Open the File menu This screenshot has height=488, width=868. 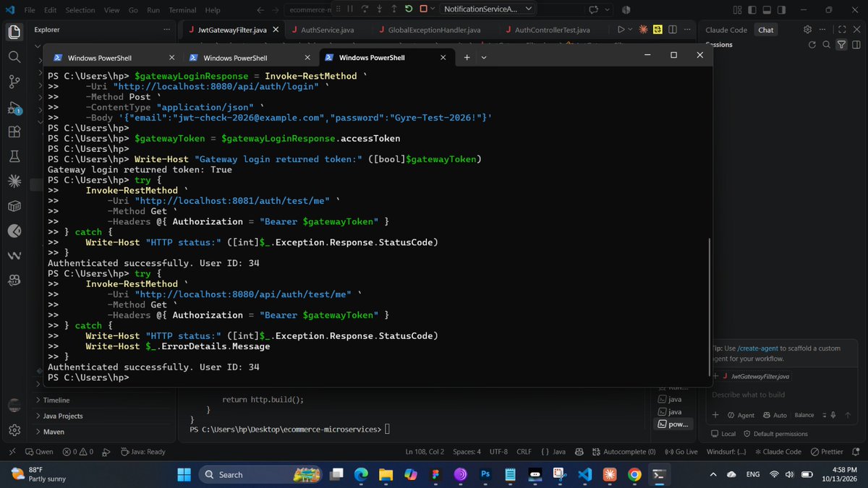[x=30, y=10]
